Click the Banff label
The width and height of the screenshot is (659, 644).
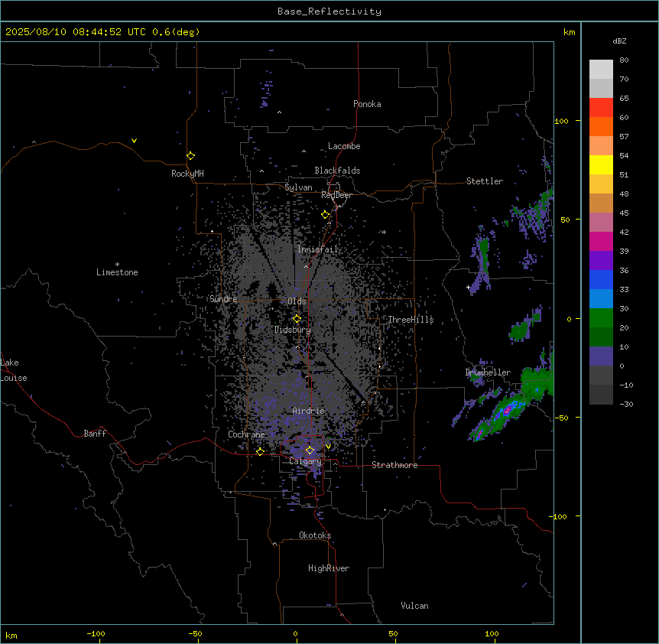[x=95, y=434]
